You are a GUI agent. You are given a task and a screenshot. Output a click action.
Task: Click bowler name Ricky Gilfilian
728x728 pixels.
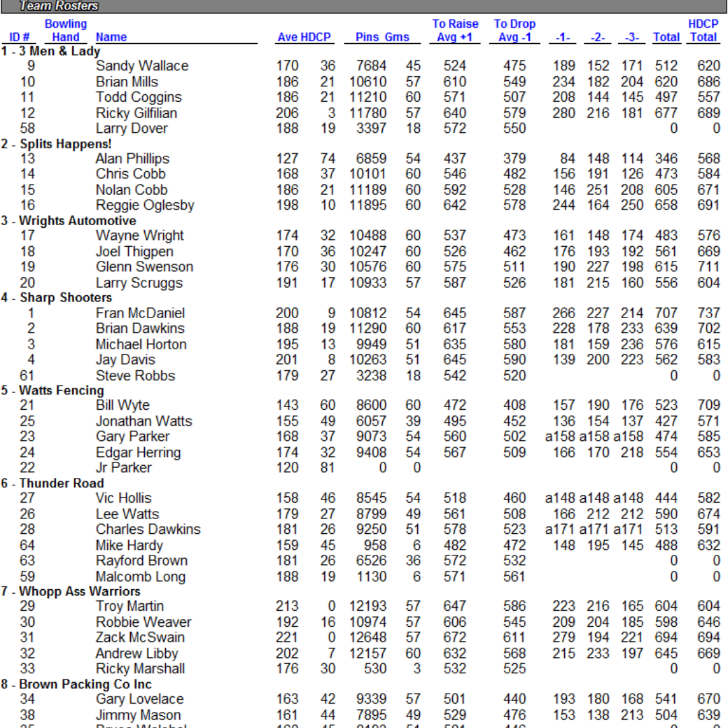[136, 113]
